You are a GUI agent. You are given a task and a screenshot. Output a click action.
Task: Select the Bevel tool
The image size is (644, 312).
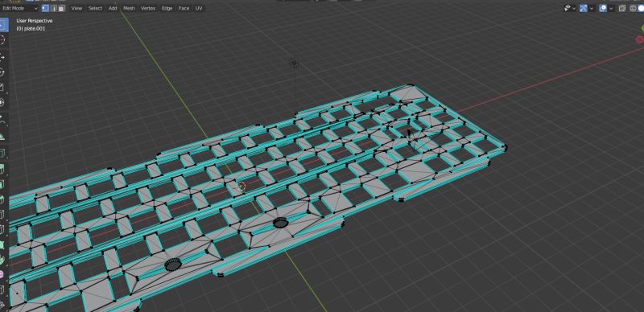pos(2,199)
